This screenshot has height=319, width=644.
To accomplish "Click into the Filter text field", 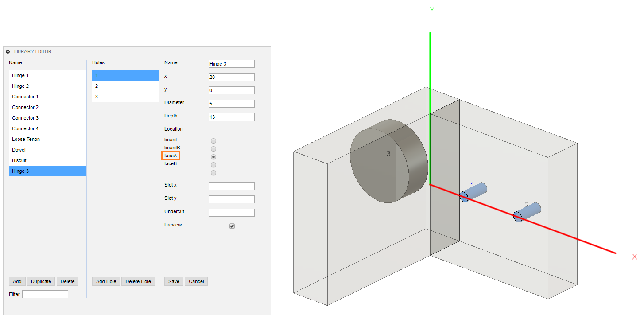I will point(45,294).
